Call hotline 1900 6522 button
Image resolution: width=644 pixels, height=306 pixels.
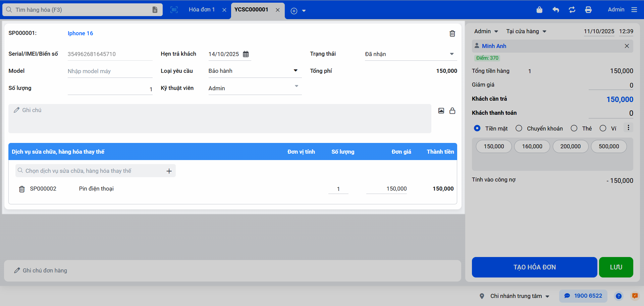click(x=583, y=296)
